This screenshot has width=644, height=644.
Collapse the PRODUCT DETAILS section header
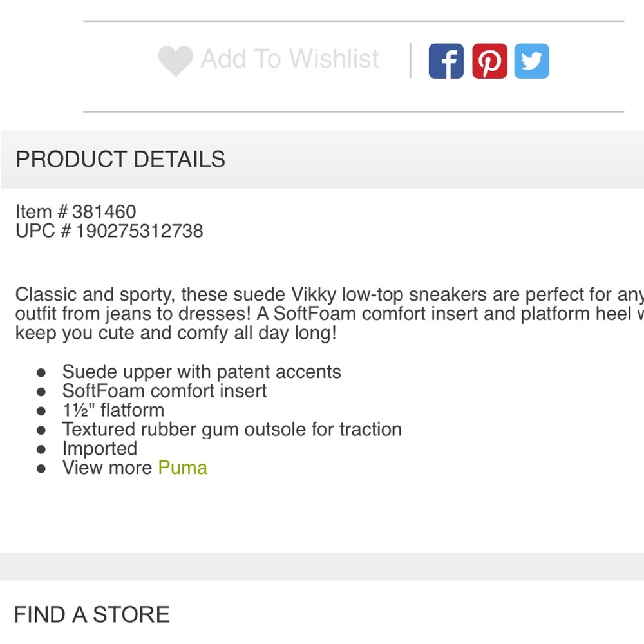coord(323,159)
